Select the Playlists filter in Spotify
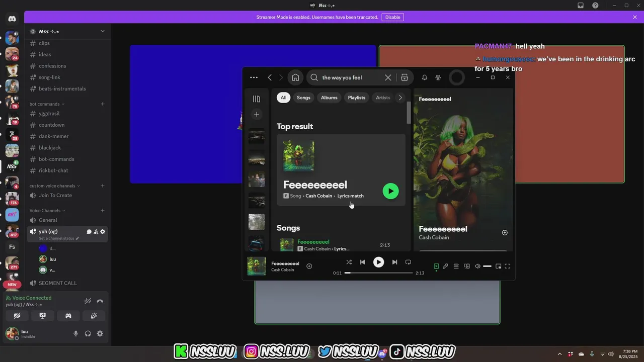Screen dimensions: 644x362 click(357, 98)
